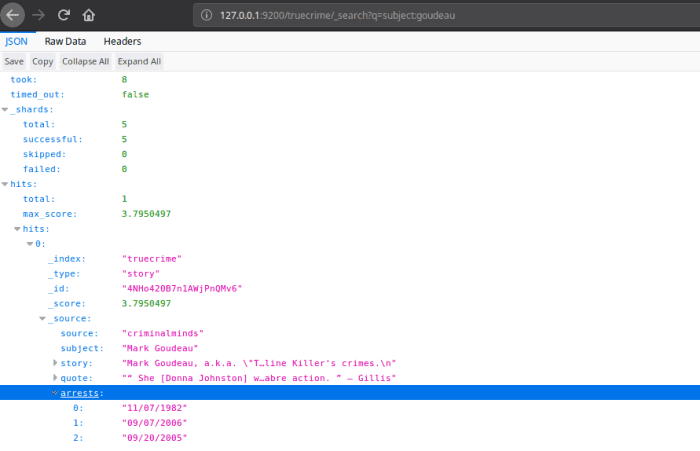
Task: Expand the story field value
Action: (x=55, y=363)
